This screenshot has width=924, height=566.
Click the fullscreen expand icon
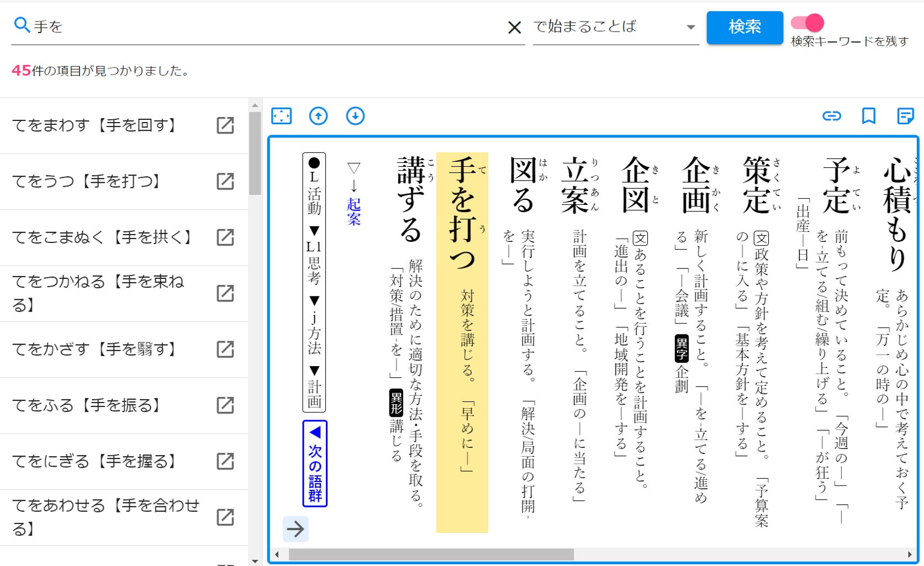(x=281, y=116)
